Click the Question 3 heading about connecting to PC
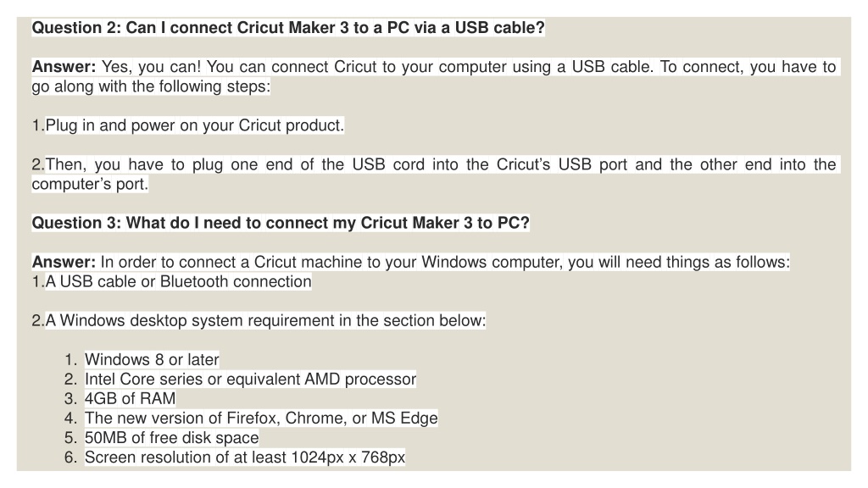This screenshot has height=488, width=868. (280, 223)
